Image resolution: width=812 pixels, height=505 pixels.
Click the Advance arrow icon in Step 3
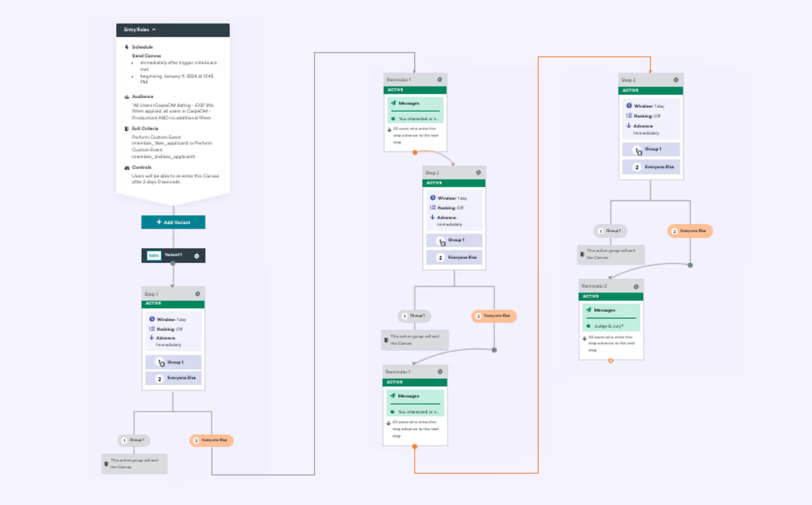coord(629,125)
